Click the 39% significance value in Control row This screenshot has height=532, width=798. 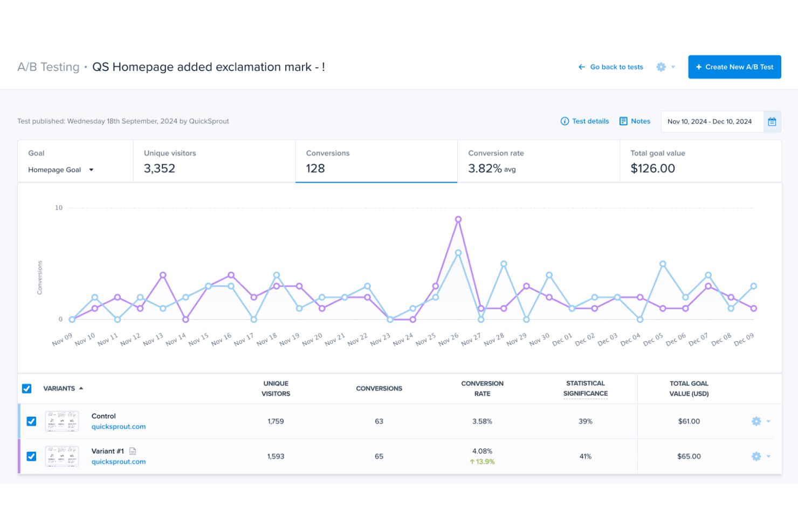coord(586,421)
